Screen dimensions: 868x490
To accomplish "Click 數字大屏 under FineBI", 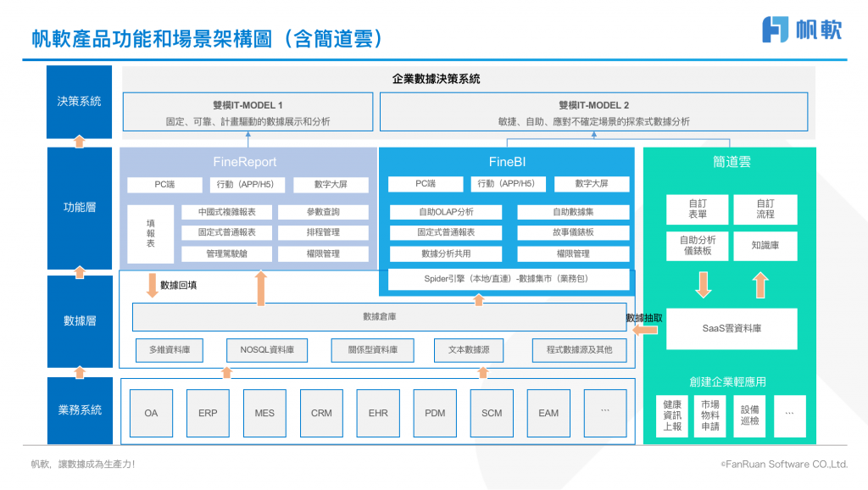I will [x=592, y=184].
